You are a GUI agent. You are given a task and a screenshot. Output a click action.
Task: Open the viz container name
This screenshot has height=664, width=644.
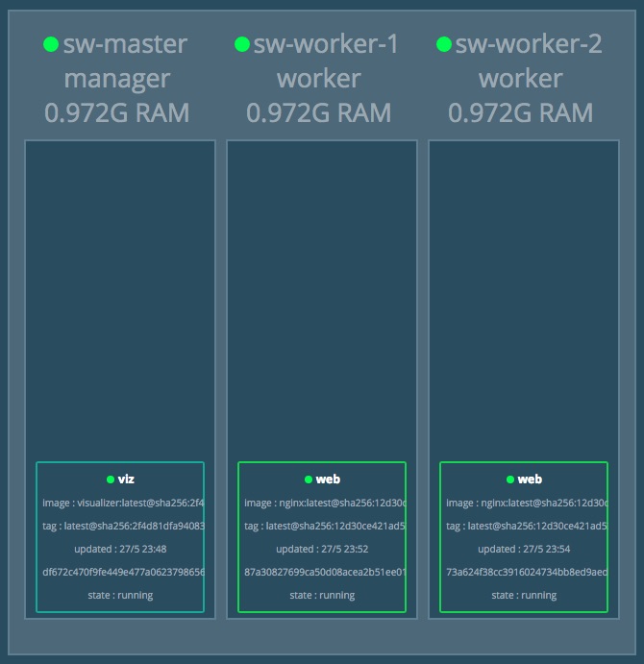pos(125,480)
